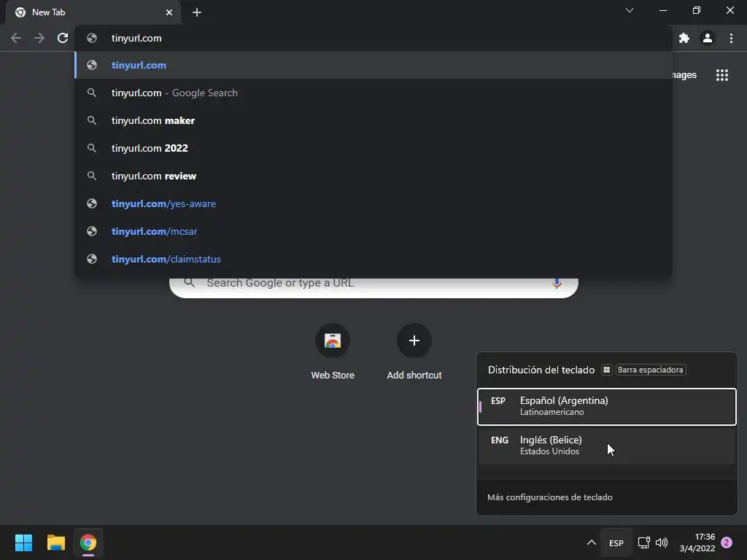
Task: Click the Add shortcut label text
Action: pos(414,376)
